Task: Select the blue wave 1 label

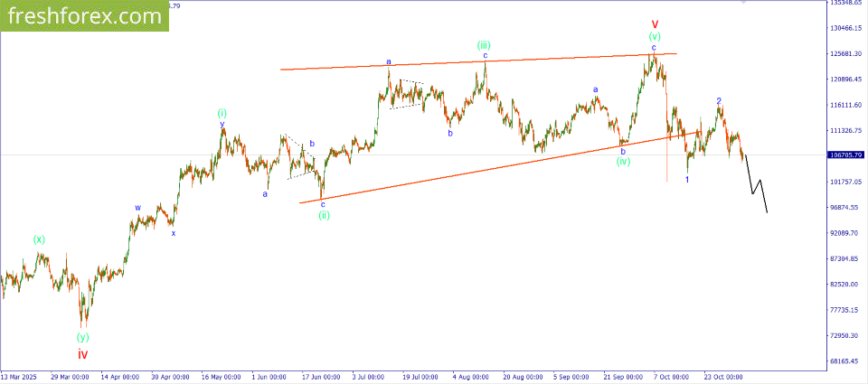Action: pyautogui.click(x=687, y=180)
